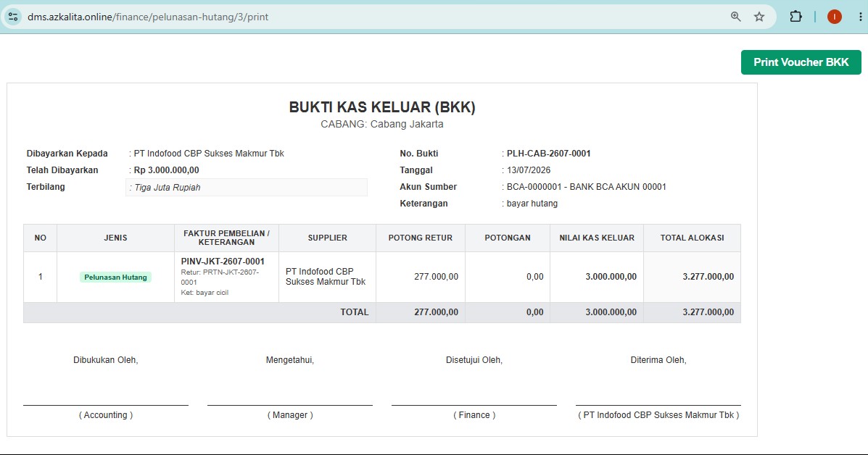Image resolution: width=868 pixels, height=455 pixels.
Task: Select the Retur: PRTN-JKT-2607-0001 line
Action: [x=220, y=277]
